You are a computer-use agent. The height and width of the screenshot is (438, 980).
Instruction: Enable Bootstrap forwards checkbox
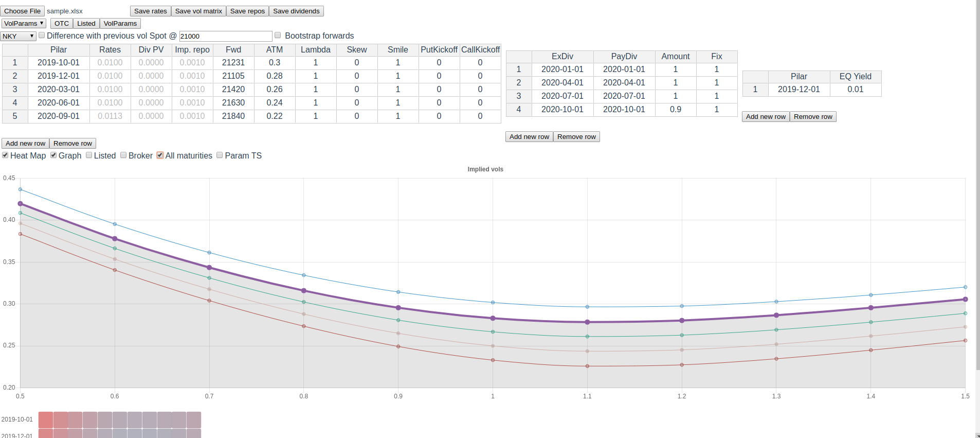pyautogui.click(x=278, y=35)
